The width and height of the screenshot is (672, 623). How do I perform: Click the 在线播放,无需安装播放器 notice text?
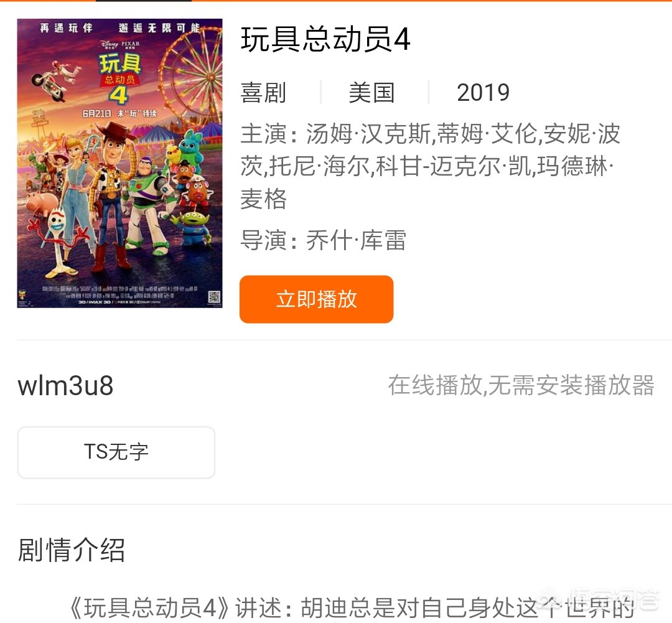pos(521,385)
